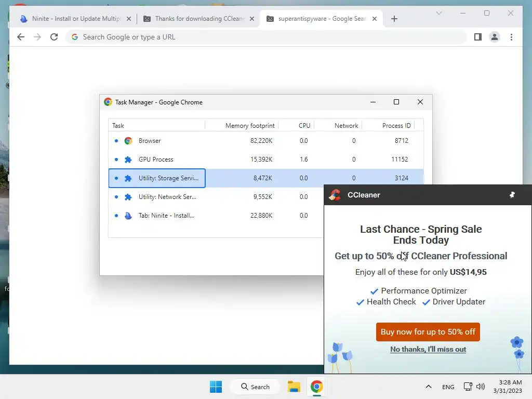Maximize the Task Manager window
532x399 pixels.
pyautogui.click(x=396, y=102)
